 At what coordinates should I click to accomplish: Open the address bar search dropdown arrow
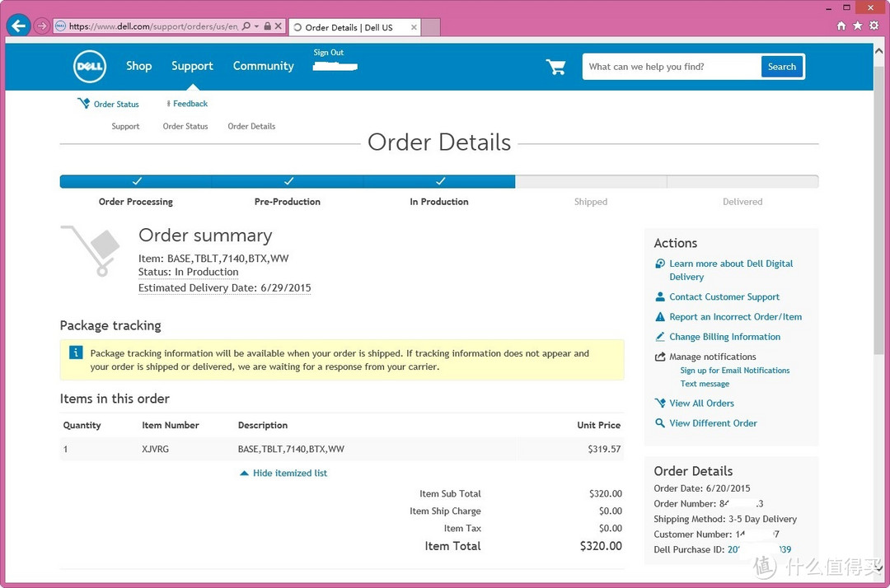click(x=256, y=26)
